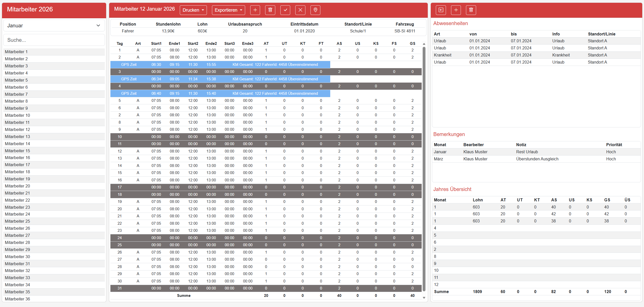644x307 pixels.
Task: Click the plus icon in the middle panel header
Action: coord(255,10)
